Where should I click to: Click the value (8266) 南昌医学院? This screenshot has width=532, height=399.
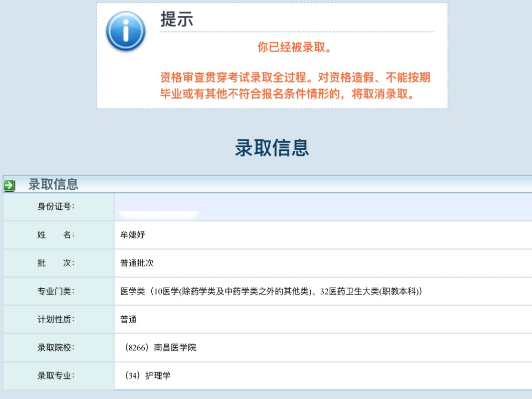160,347
